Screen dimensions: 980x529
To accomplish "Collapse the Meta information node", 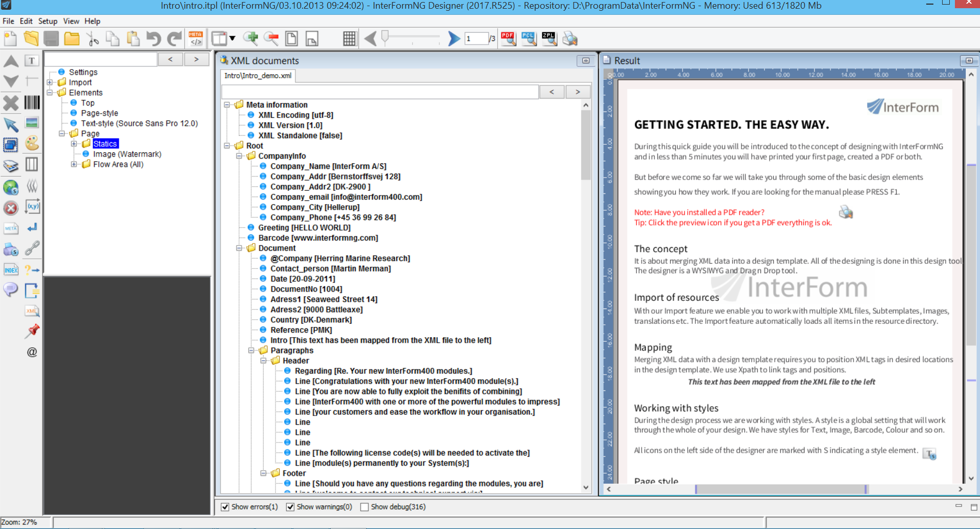I will click(227, 105).
